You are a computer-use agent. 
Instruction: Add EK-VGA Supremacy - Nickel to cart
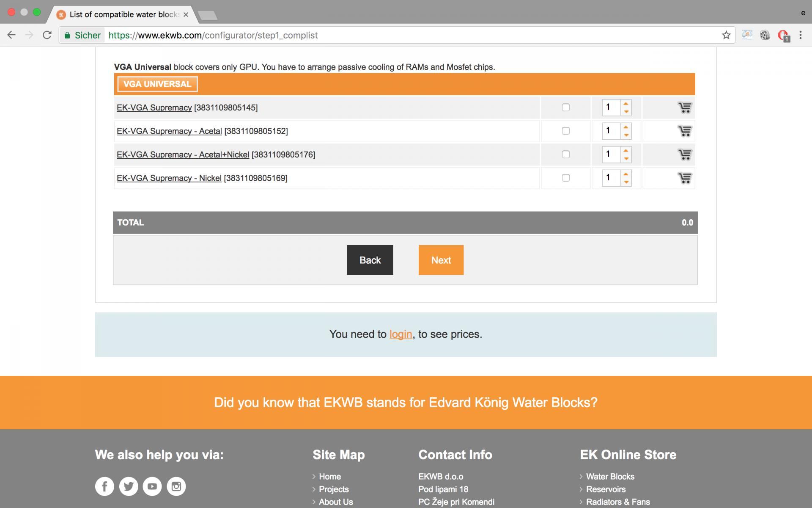[685, 178]
